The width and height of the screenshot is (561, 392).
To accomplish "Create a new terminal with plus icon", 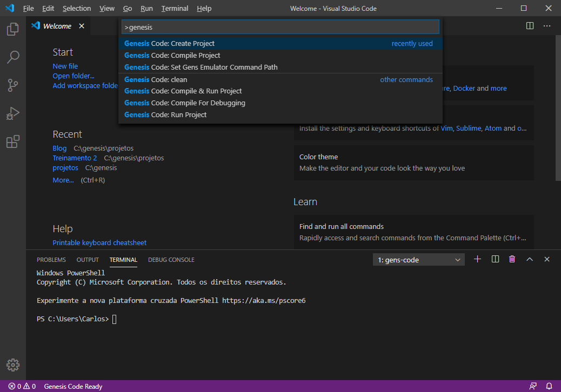I will pyautogui.click(x=477, y=259).
